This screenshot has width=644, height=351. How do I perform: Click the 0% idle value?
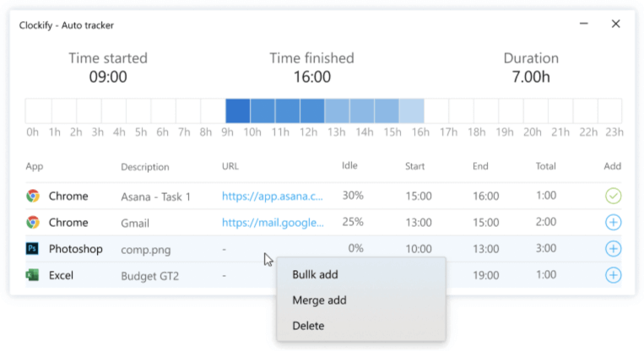355,248
